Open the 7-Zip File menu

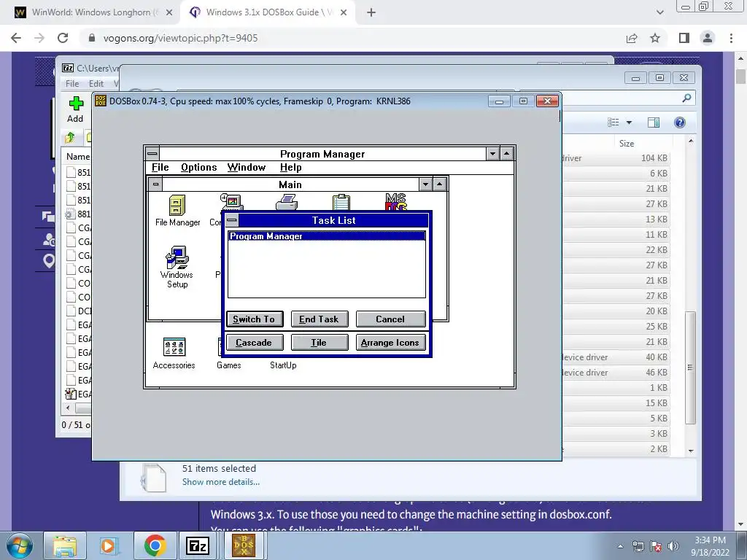pos(72,83)
